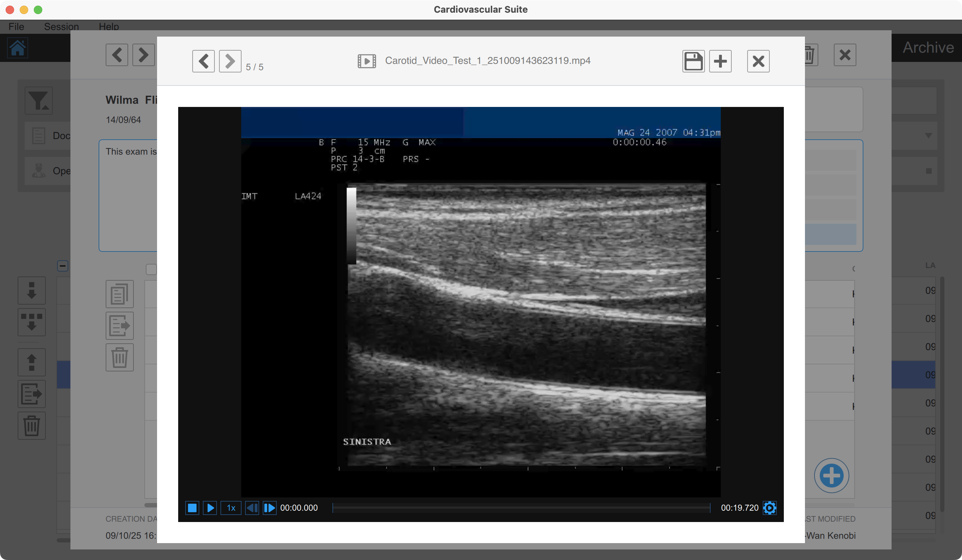This screenshot has height=560, width=962.
Task: Go to previous media in viewer
Action: tap(204, 61)
